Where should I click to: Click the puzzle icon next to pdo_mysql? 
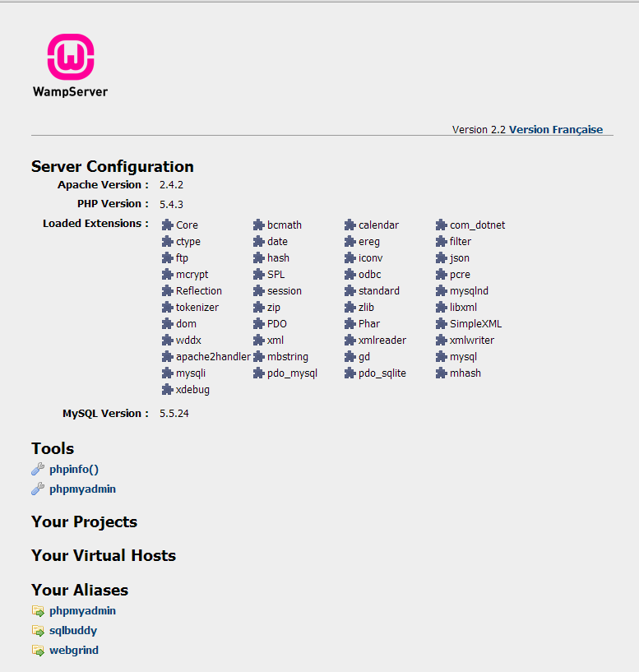tap(258, 373)
